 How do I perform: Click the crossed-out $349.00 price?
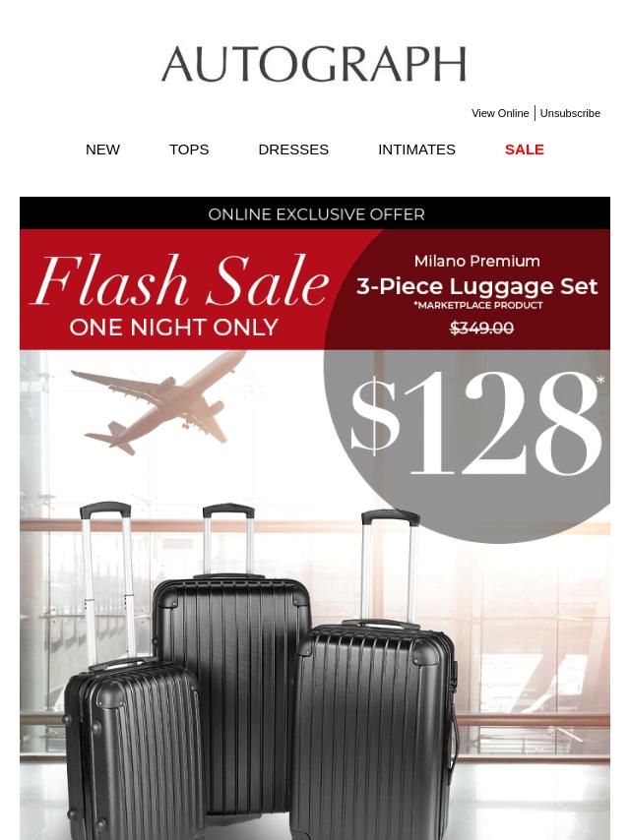click(481, 328)
